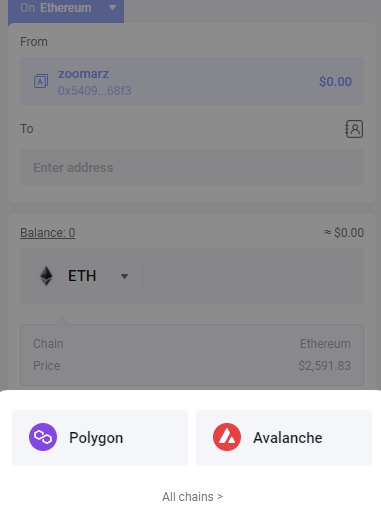Select the Polygon chain option
The image size is (381, 518).
point(100,437)
